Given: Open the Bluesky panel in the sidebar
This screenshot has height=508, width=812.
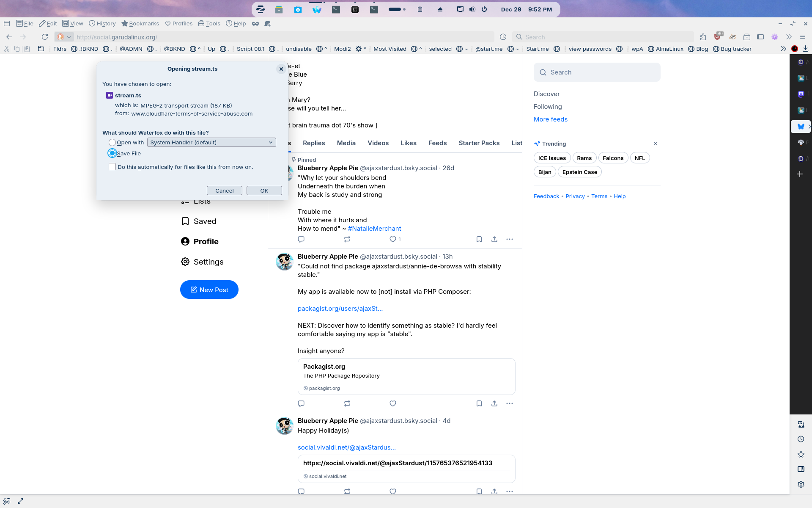Looking at the screenshot, I should [801, 127].
